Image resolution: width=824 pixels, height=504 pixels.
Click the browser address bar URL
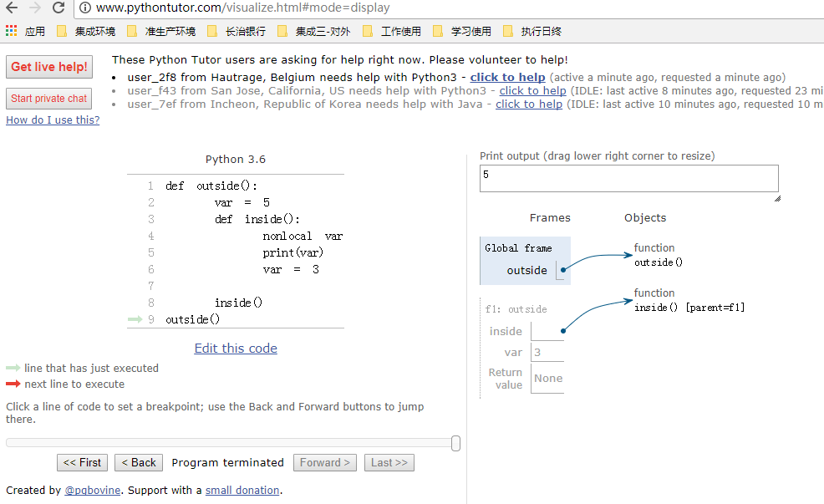pos(242,8)
